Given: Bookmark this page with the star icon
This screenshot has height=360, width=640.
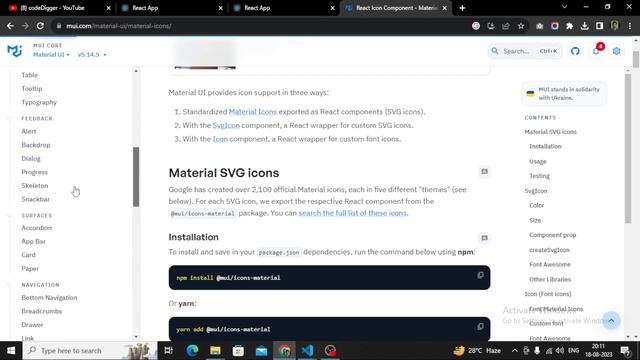Looking at the screenshot, I should pos(521,26).
